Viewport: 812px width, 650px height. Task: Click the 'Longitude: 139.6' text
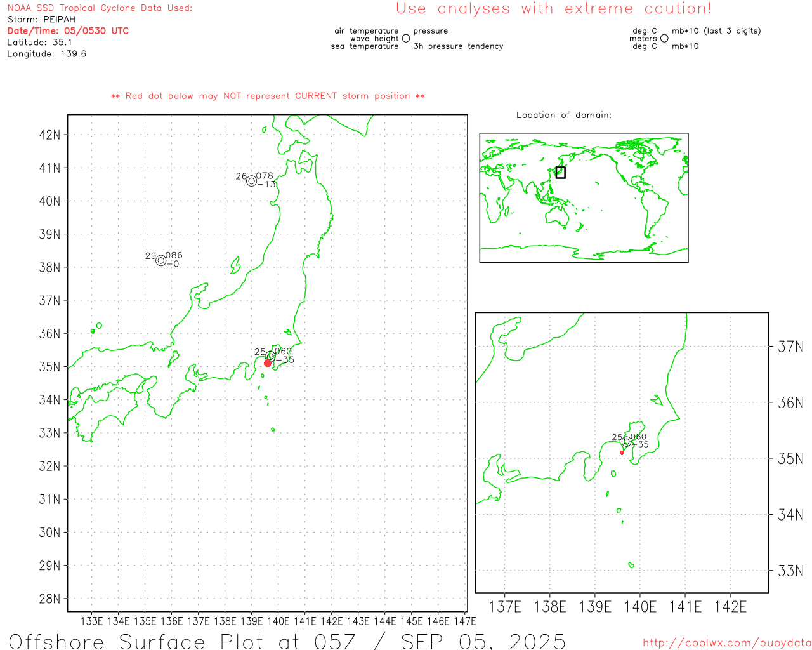[46, 54]
